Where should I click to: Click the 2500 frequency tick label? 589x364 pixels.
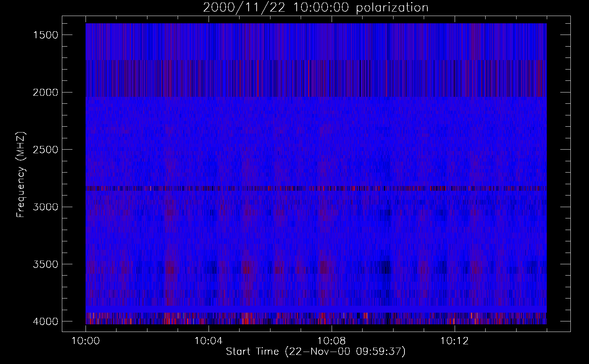click(46, 150)
